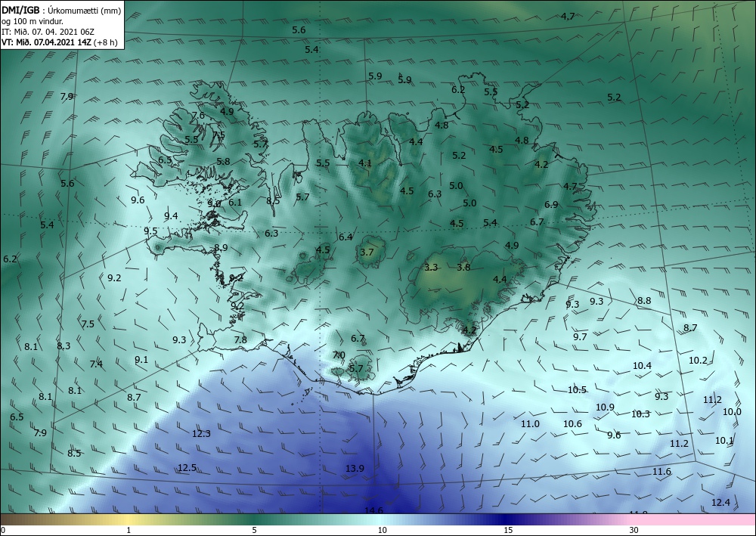The image size is (756, 536).
Task: Click the 3.3 value on Vatnajökull
Action: coord(431,267)
